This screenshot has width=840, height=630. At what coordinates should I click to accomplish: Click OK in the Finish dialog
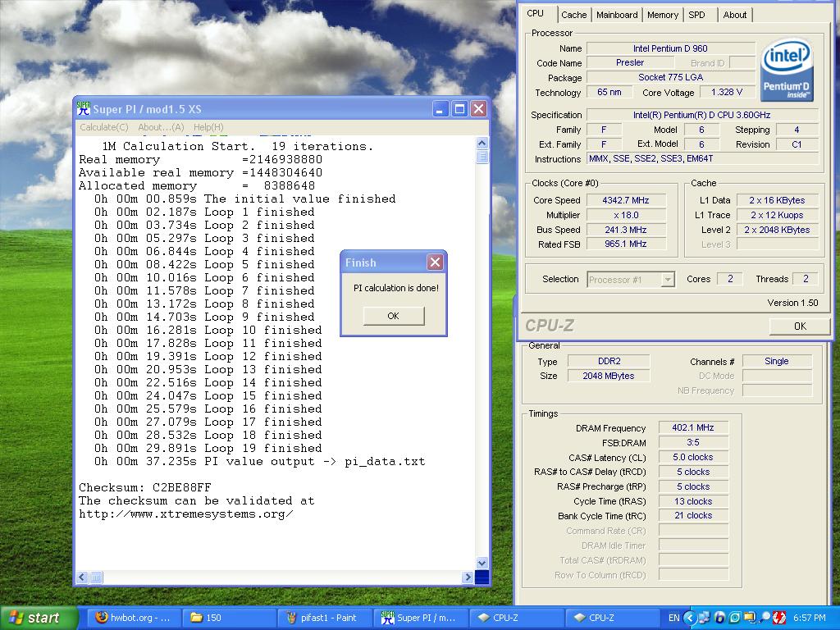[x=393, y=316]
